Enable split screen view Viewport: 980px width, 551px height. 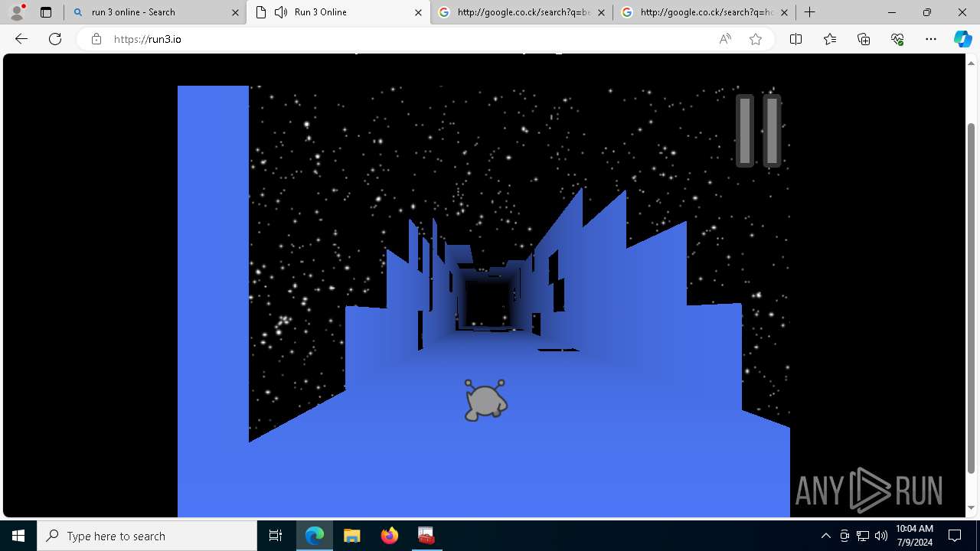(795, 39)
